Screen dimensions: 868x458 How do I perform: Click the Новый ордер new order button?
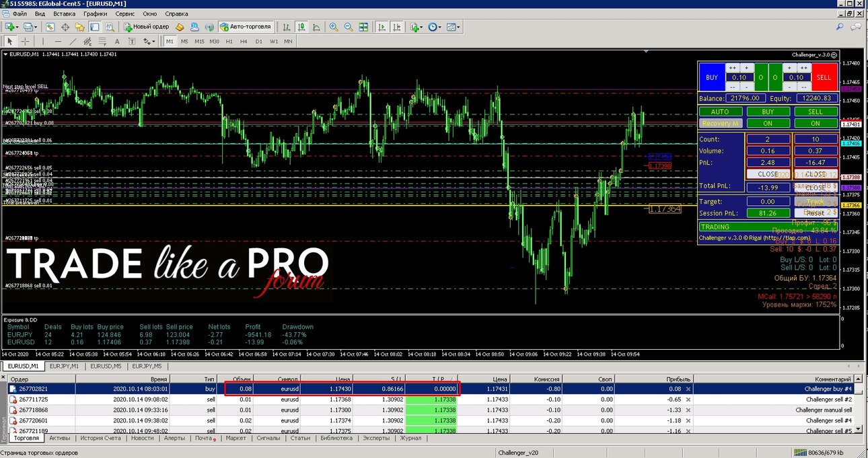(x=145, y=27)
